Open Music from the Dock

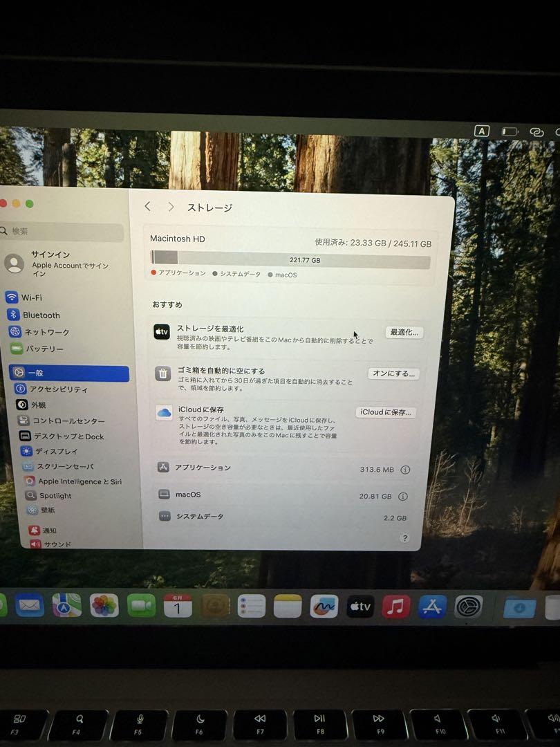coord(396,607)
